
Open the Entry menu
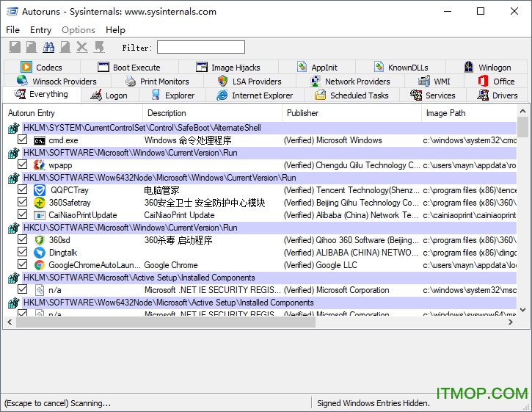click(x=40, y=30)
